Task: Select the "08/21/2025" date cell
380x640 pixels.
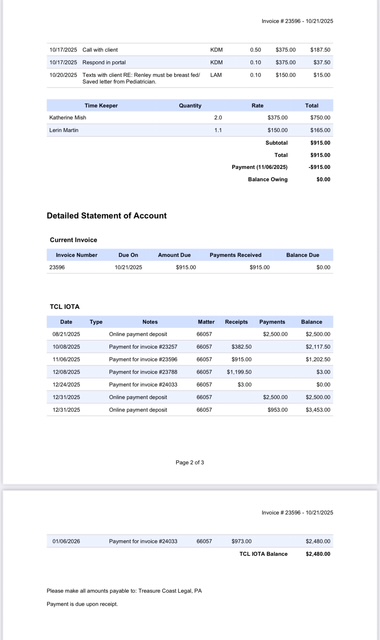Action: click(x=66, y=334)
